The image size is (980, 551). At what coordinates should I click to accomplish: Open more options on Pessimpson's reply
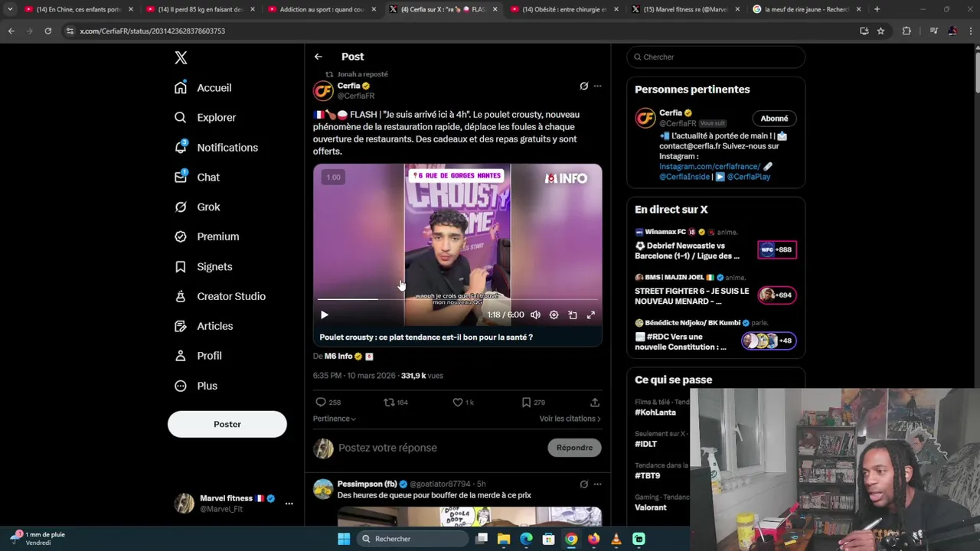coord(597,484)
